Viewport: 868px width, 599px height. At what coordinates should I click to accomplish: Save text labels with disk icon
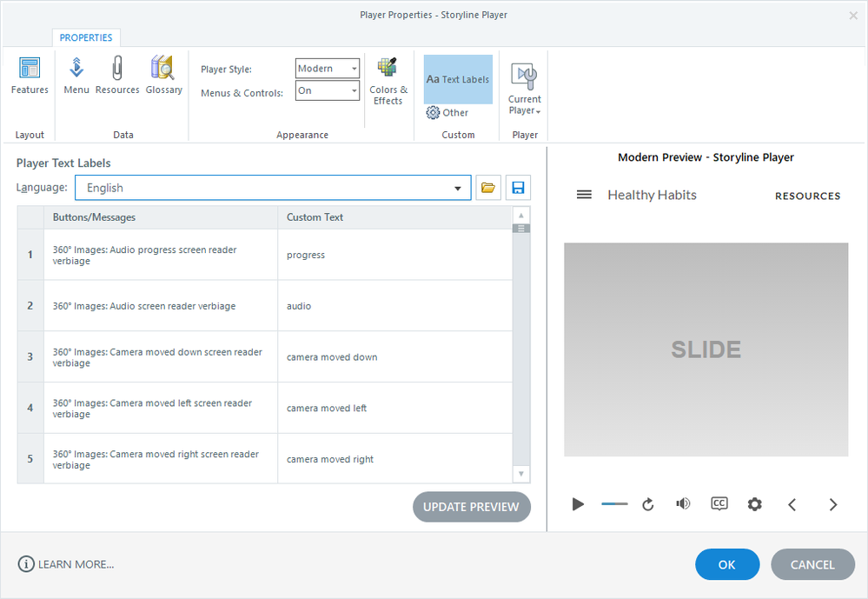[x=519, y=188]
